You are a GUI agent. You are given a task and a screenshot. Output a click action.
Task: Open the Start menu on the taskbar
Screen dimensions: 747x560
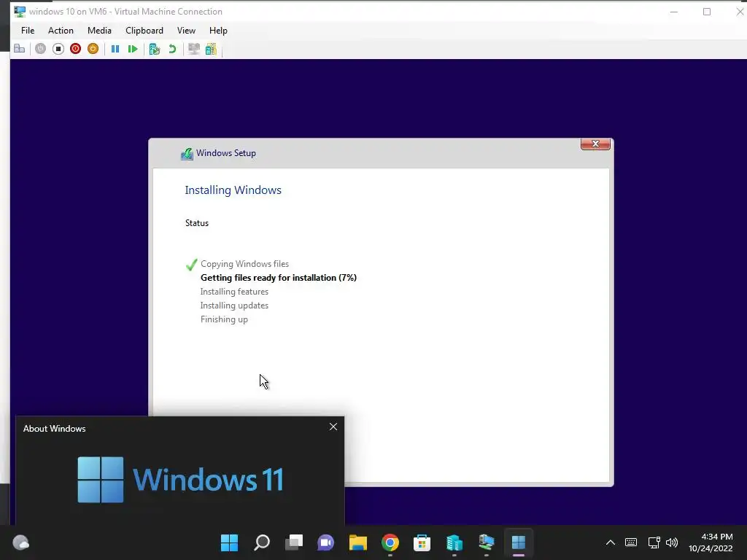pyautogui.click(x=229, y=542)
